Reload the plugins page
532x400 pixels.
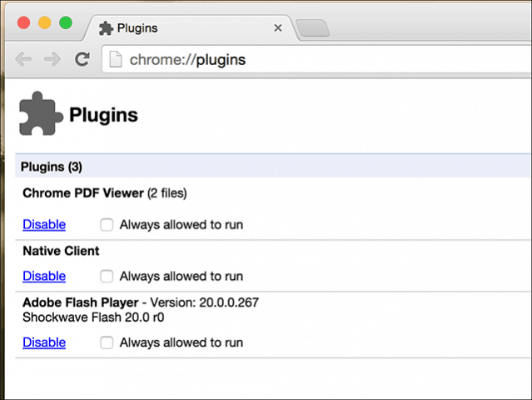coord(82,59)
